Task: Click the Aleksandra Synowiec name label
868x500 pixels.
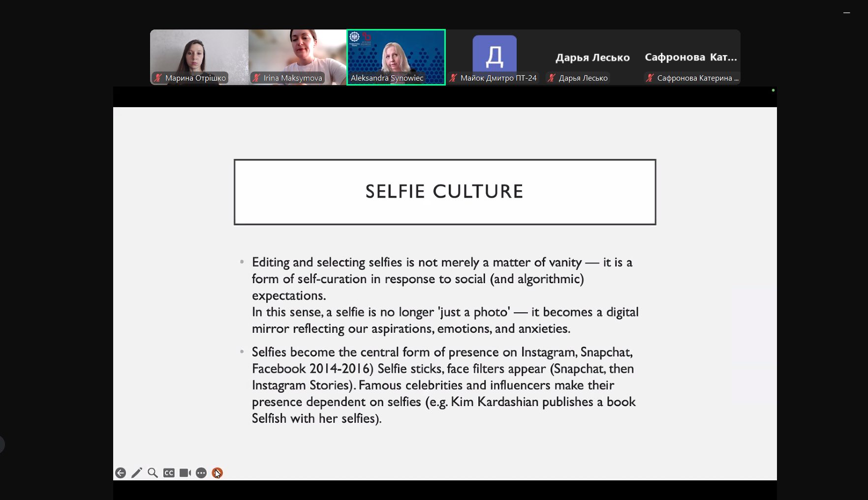Action: coord(387,78)
